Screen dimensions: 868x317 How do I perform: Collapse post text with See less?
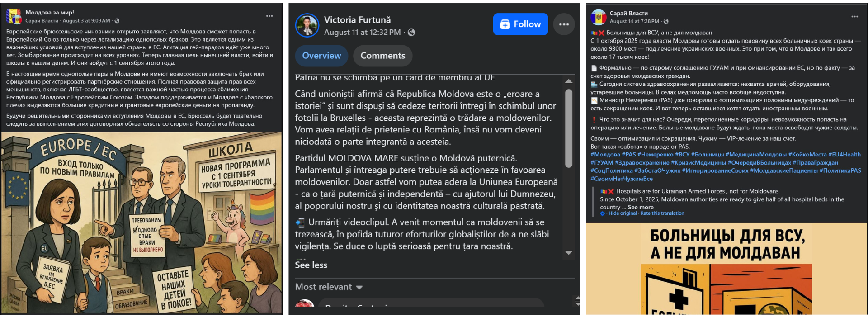(311, 265)
